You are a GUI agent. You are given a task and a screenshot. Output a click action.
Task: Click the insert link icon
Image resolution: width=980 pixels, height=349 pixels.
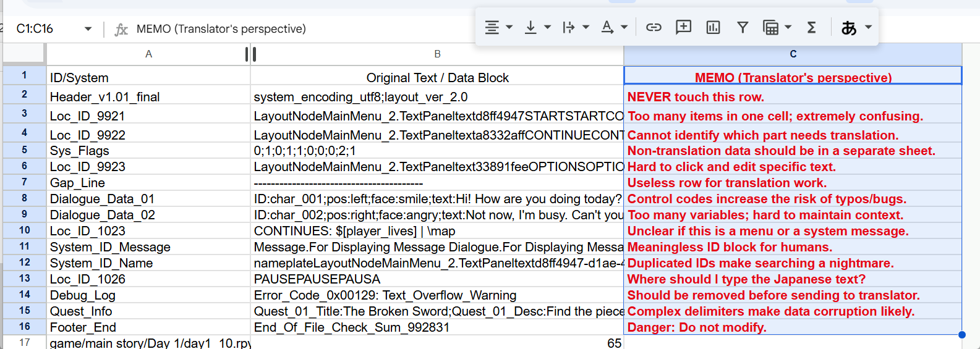click(654, 27)
